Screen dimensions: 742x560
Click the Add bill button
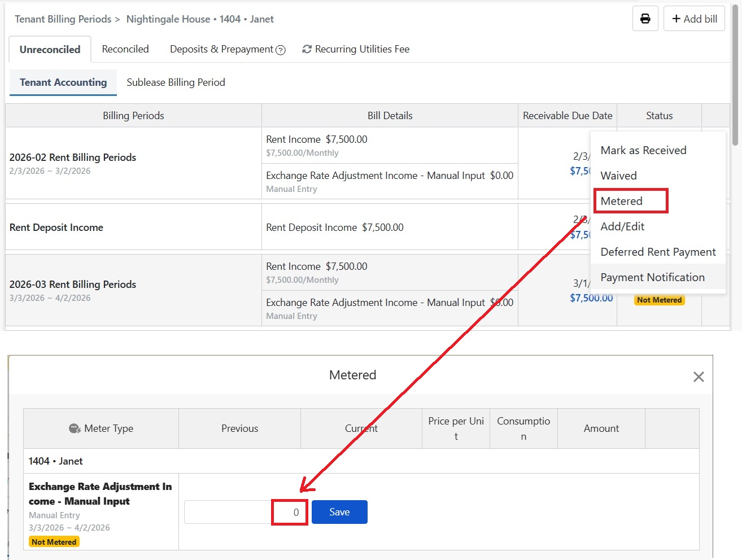694,19
